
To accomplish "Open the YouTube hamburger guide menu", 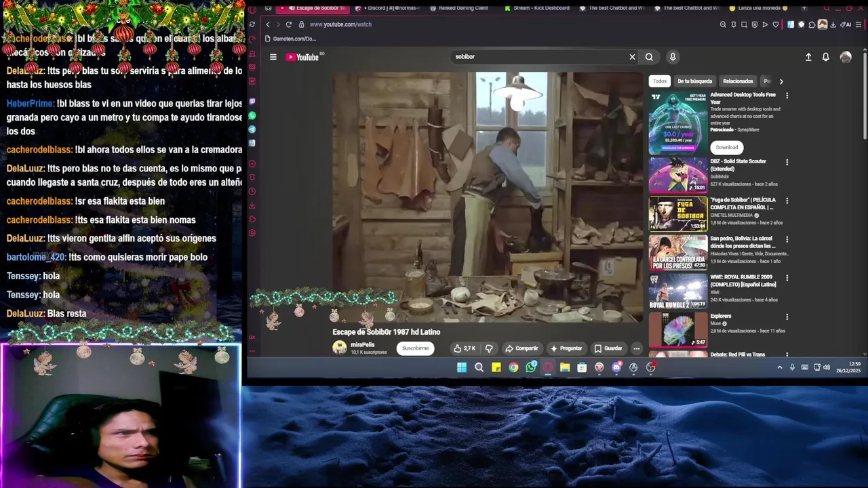I will point(273,57).
